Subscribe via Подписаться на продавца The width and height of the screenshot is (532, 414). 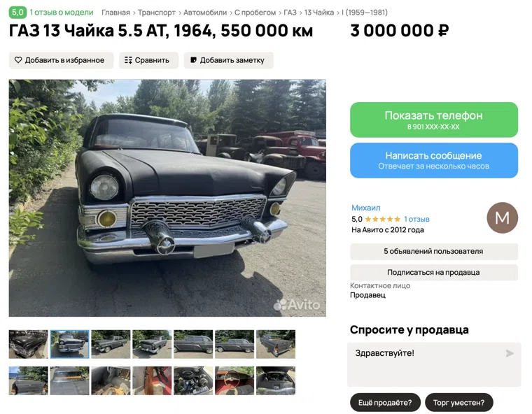pyautogui.click(x=434, y=272)
